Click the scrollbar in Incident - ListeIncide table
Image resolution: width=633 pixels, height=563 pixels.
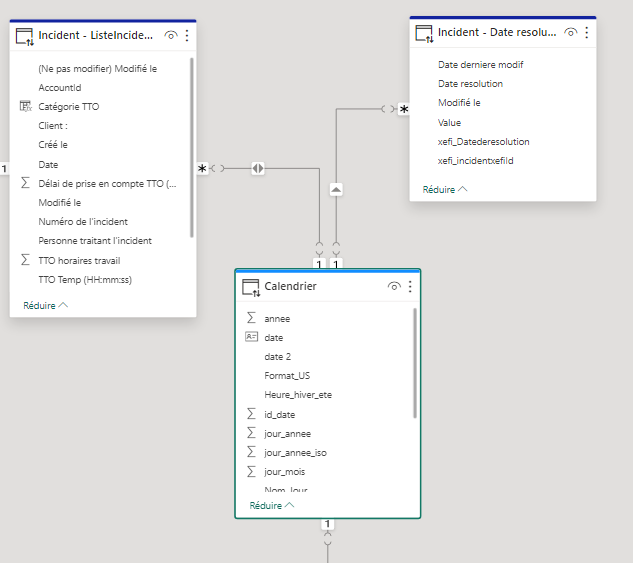coord(192,147)
